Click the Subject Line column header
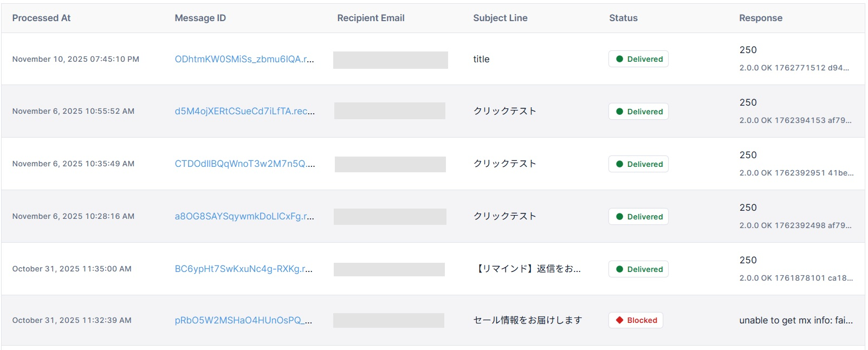Image resolution: width=868 pixels, height=350 pixels. coord(500,18)
